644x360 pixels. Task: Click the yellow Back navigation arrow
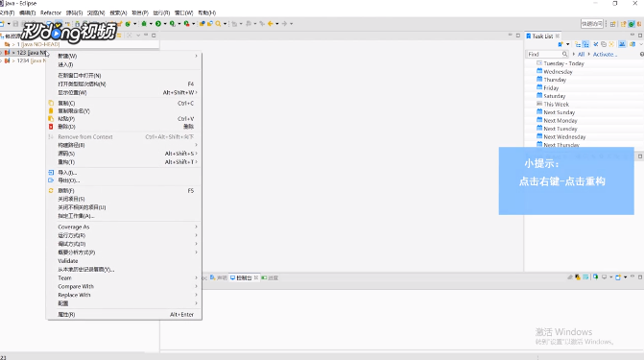coord(271,23)
